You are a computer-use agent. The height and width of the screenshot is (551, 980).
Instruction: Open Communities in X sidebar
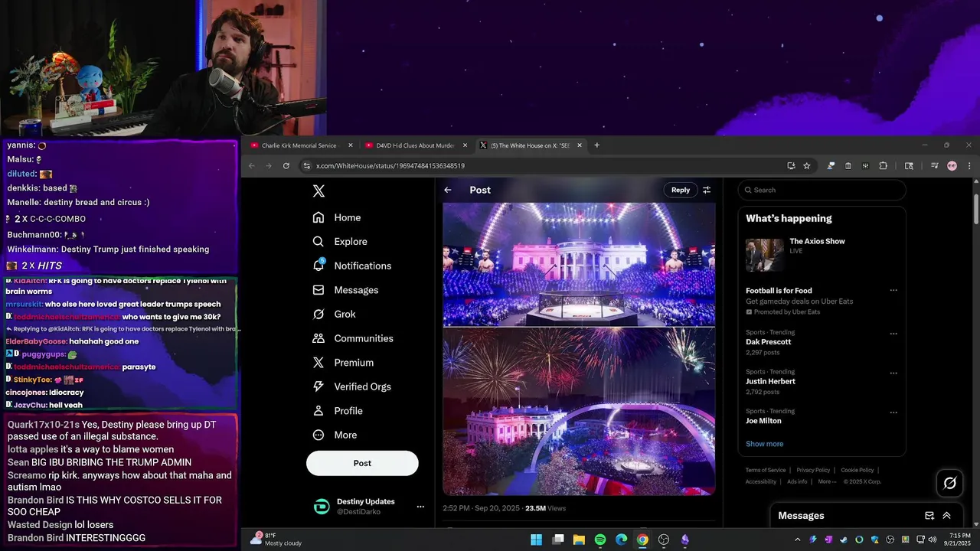pos(353,338)
